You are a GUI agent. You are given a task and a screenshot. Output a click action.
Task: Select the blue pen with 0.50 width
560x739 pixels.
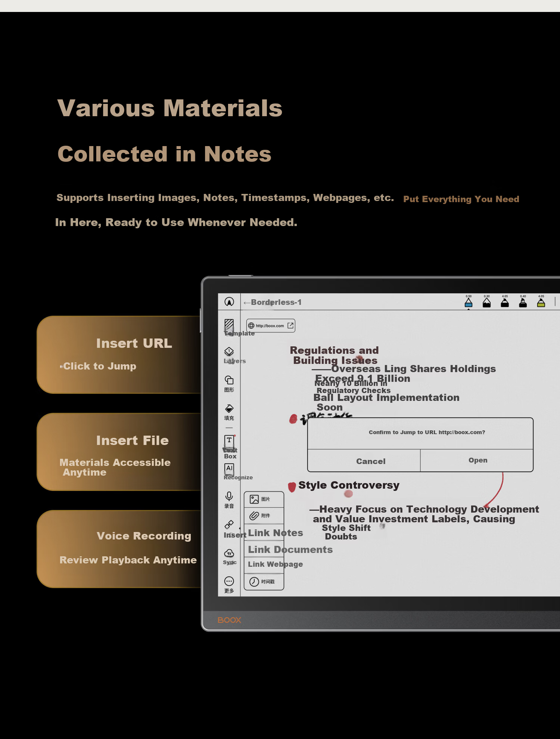pos(469,302)
